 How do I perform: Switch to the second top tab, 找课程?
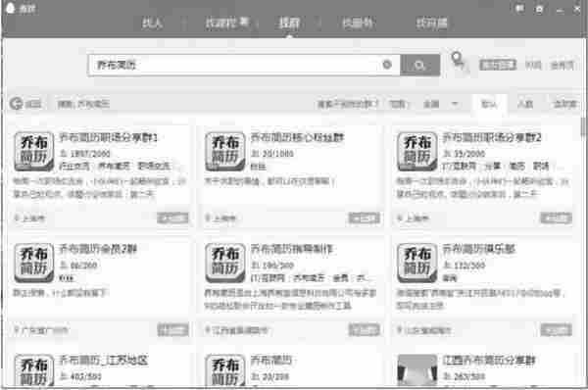point(227,24)
